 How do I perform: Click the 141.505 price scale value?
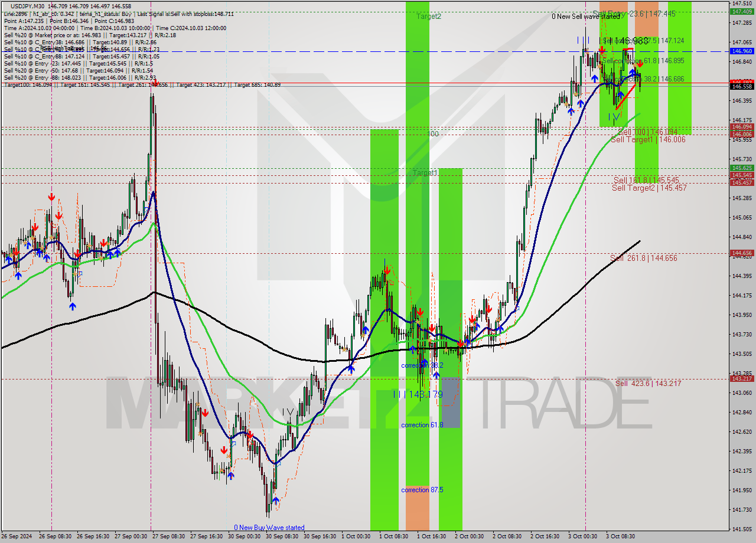pos(742,529)
